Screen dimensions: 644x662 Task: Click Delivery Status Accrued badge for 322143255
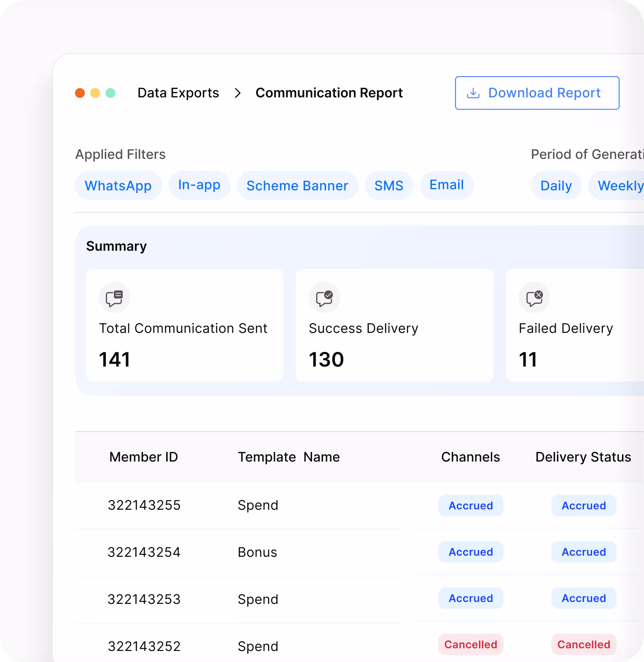pos(584,506)
